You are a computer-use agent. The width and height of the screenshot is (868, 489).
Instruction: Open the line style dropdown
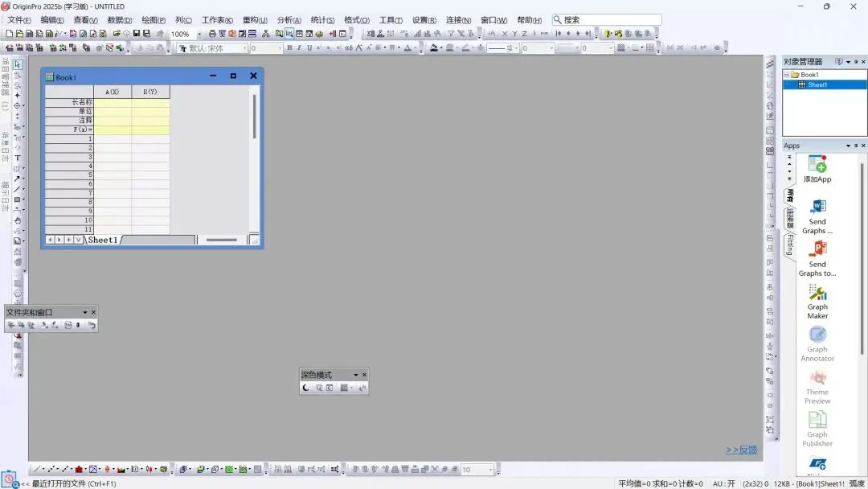pyautogui.click(x=517, y=48)
